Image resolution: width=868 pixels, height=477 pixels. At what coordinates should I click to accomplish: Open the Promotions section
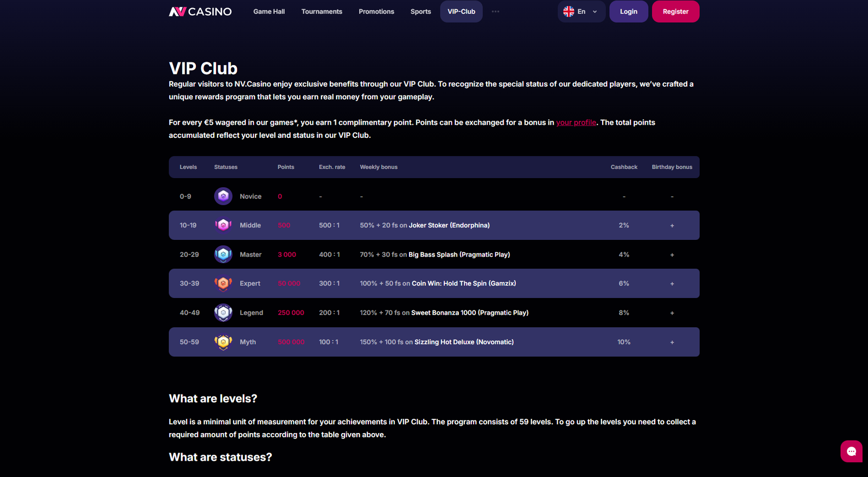376,11
